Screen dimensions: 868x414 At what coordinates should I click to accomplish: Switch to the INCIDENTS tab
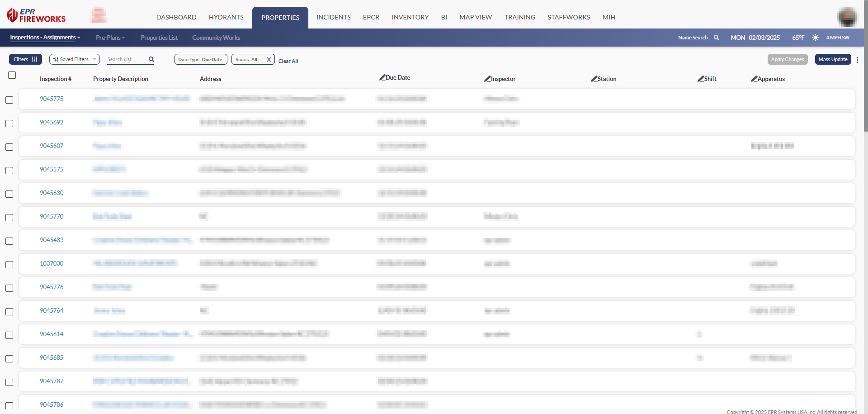click(333, 17)
